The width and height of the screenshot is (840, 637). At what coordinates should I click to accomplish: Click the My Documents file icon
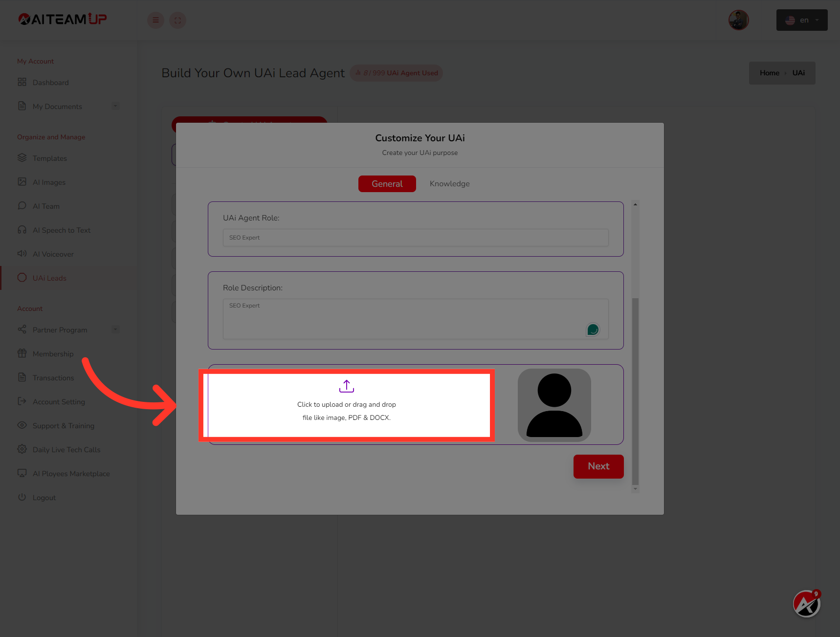[22, 106]
